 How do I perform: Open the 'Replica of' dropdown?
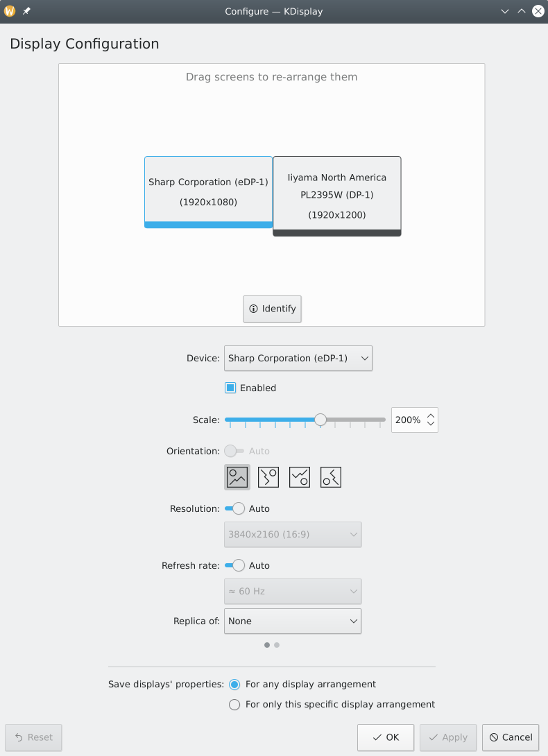coord(292,621)
